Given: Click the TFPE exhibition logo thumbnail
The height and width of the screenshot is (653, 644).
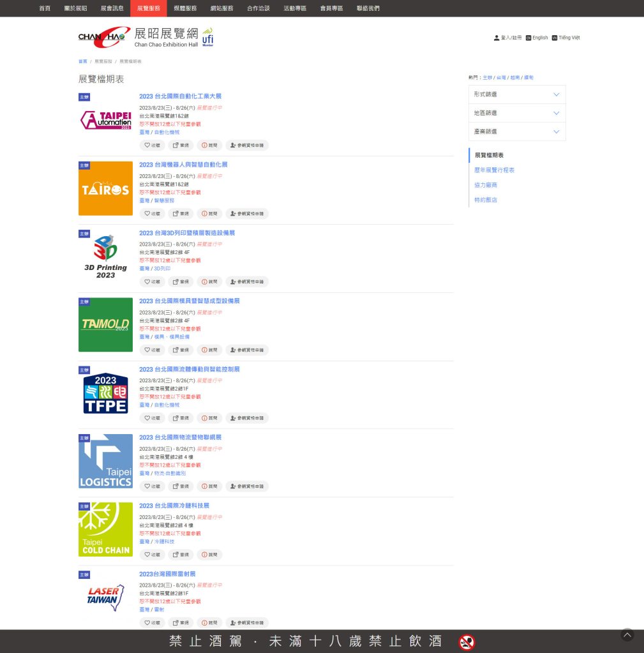Looking at the screenshot, I should pos(105,393).
